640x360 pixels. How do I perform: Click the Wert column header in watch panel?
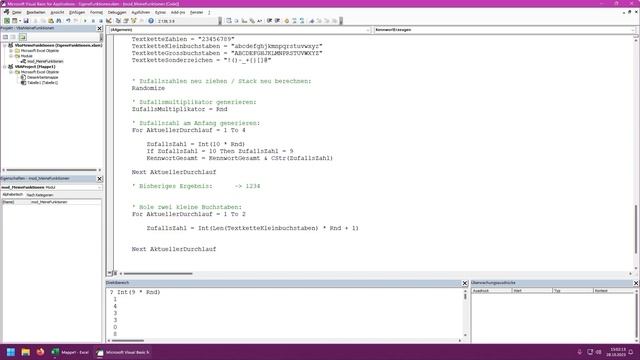coord(532,291)
